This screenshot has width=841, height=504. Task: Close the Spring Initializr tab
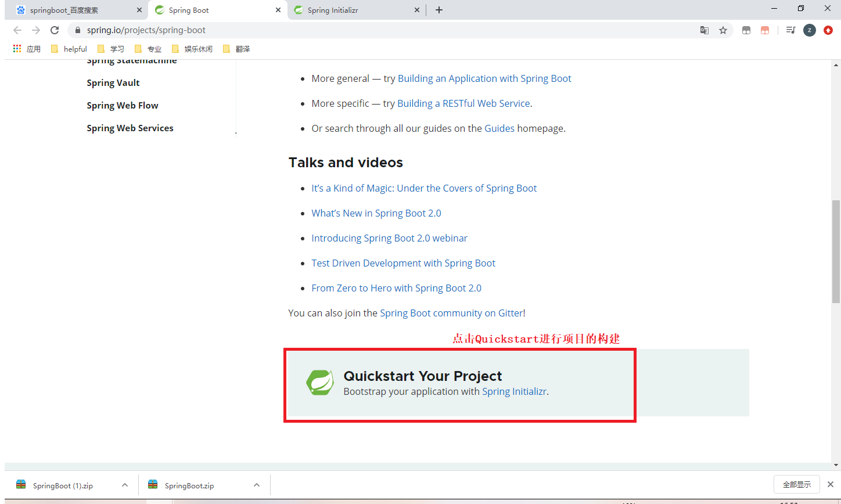pos(417,10)
